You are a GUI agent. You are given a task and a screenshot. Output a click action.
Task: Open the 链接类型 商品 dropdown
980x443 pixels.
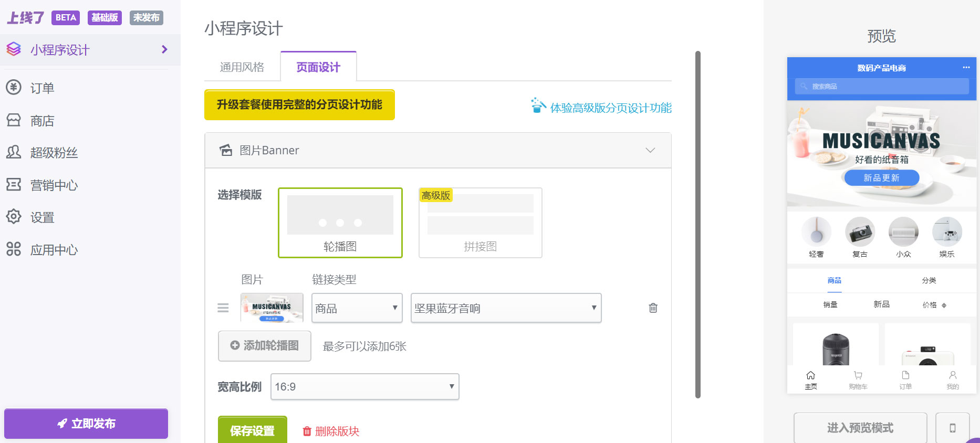357,308
